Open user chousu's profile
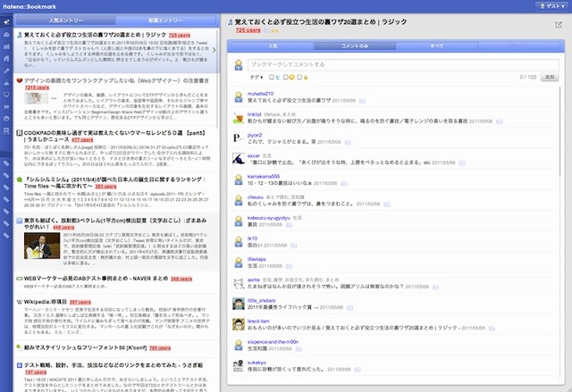The width and height of the screenshot is (572, 392). (x=256, y=197)
